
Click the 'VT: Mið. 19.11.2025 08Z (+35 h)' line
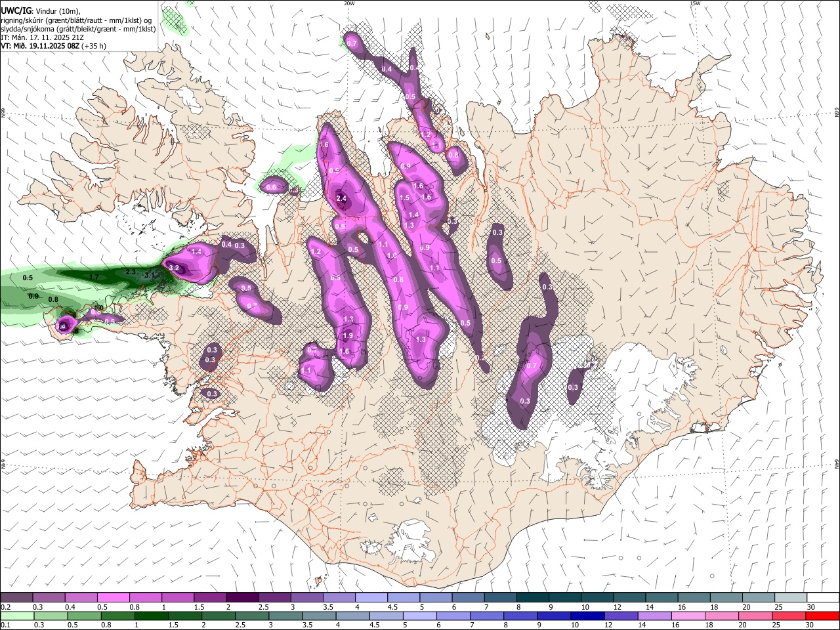[x=53, y=46]
